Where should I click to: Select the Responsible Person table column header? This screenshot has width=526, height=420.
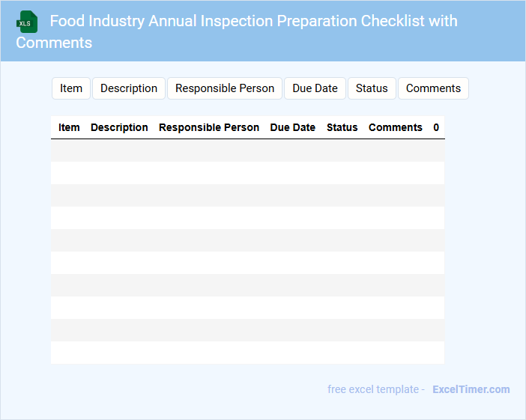click(x=209, y=127)
